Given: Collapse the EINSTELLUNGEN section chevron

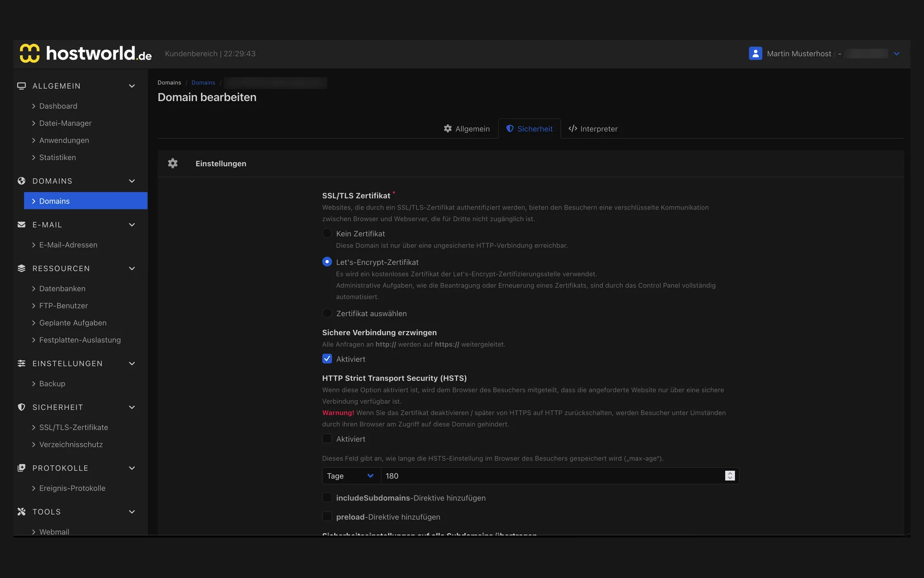Looking at the screenshot, I should [x=132, y=363].
